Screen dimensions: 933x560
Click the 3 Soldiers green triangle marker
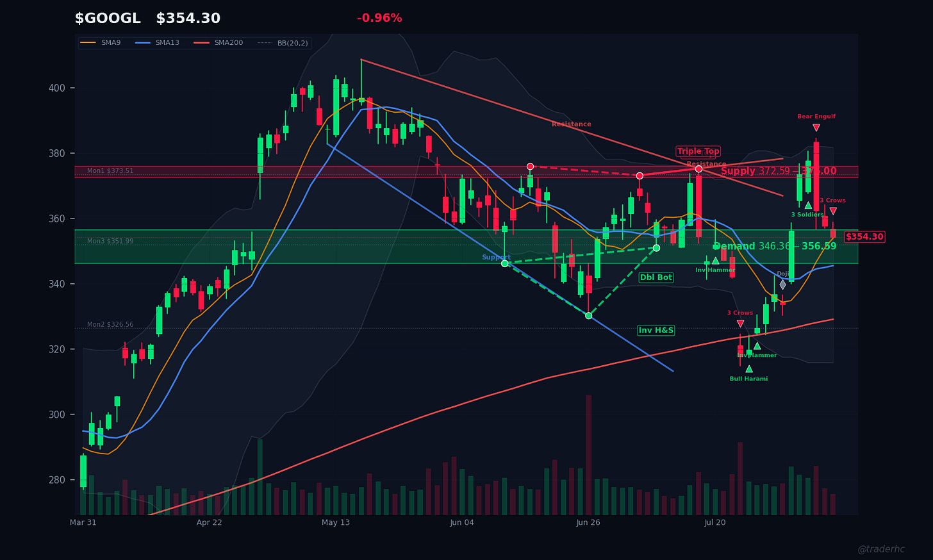pos(808,206)
